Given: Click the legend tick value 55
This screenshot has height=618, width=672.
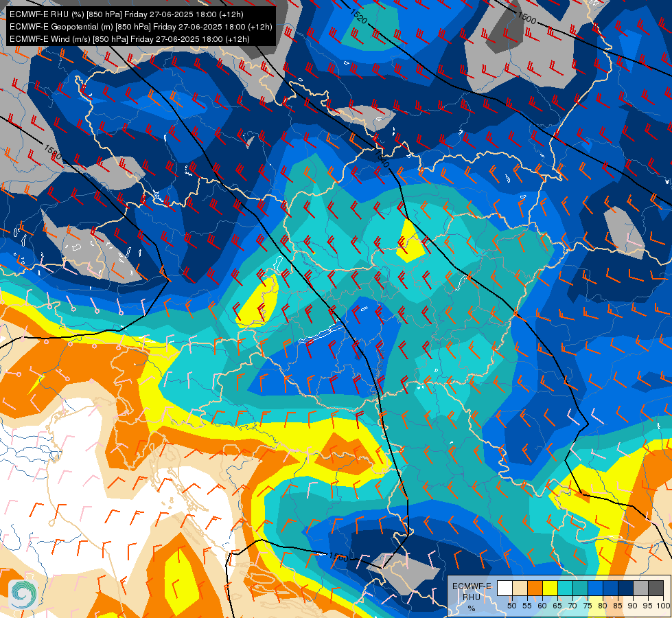Looking at the screenshot, I should [x=527, y=606].
